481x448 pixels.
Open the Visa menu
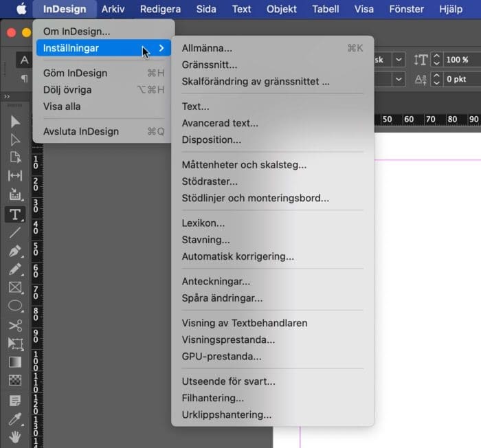(x=363, y=9)
